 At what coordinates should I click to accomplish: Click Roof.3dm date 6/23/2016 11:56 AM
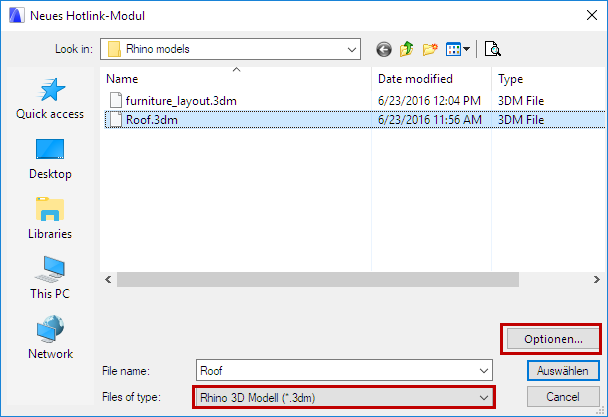pos(430,119)
